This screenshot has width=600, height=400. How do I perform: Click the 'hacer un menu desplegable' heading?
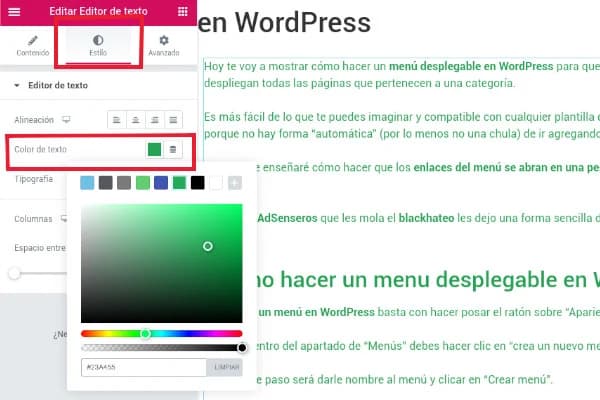pos(428,280)
